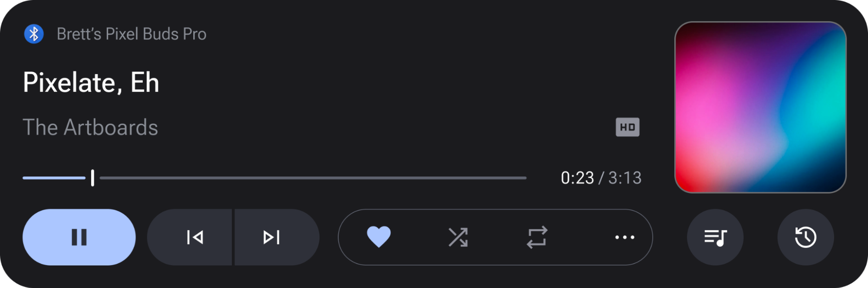Select the artist The Artboards
Screen dimensions: 868x288
[x=91, y=127]
